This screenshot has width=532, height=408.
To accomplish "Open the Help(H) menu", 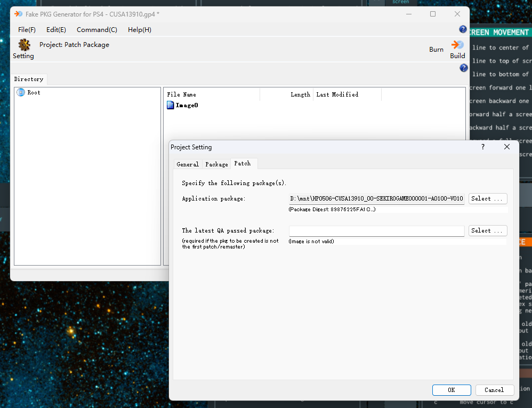I will tap(139, 30).
